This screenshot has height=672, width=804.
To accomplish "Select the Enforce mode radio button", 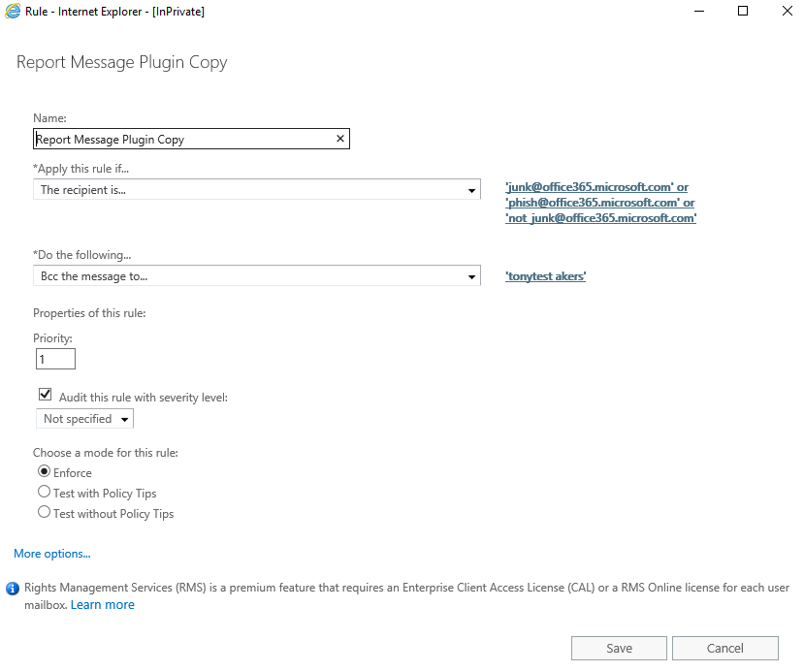I will (44, 471).
